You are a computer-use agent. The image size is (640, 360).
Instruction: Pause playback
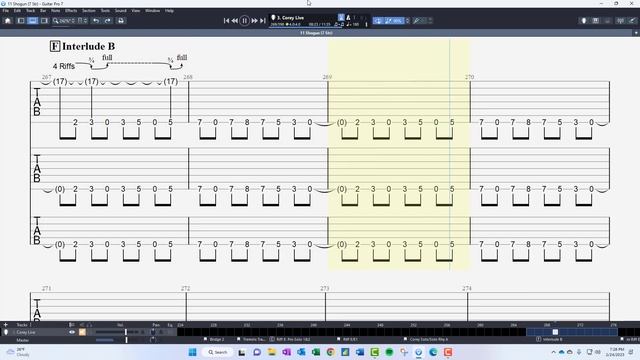[244, 20]
